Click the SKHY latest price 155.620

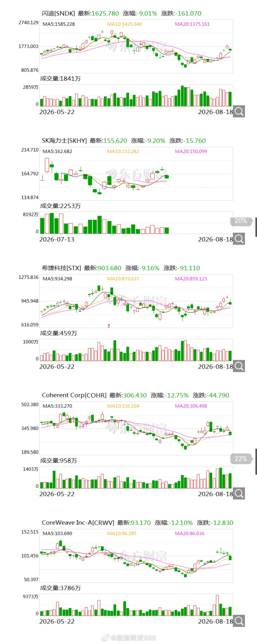click(115, 141)
